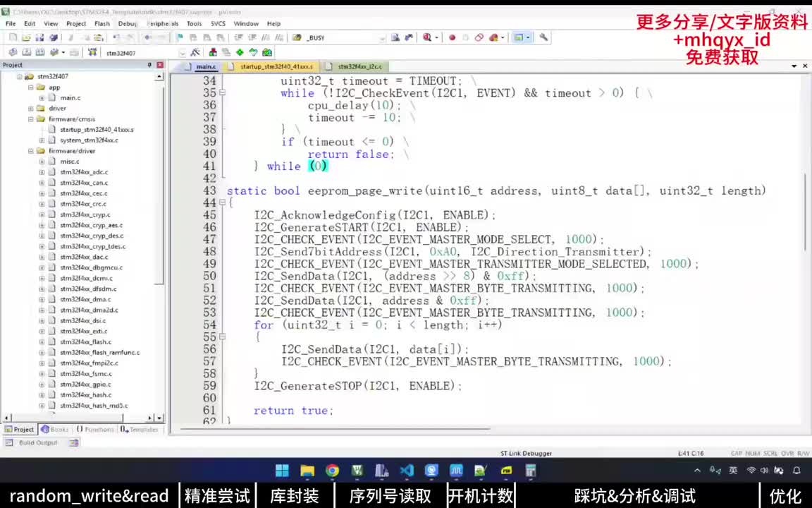Open the _BUSY find combo box
Screen dimensions: 812x508
pyautogui.click(x=345, y=38)
